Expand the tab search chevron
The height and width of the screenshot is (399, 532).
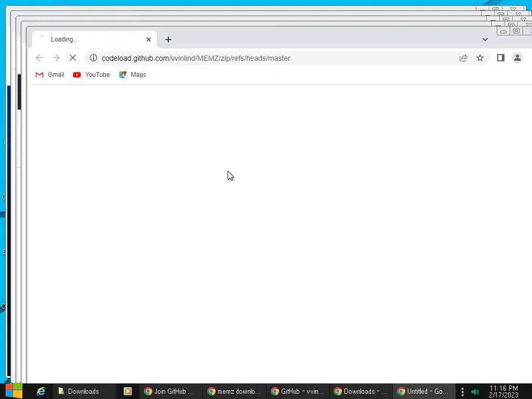point(485,39)
